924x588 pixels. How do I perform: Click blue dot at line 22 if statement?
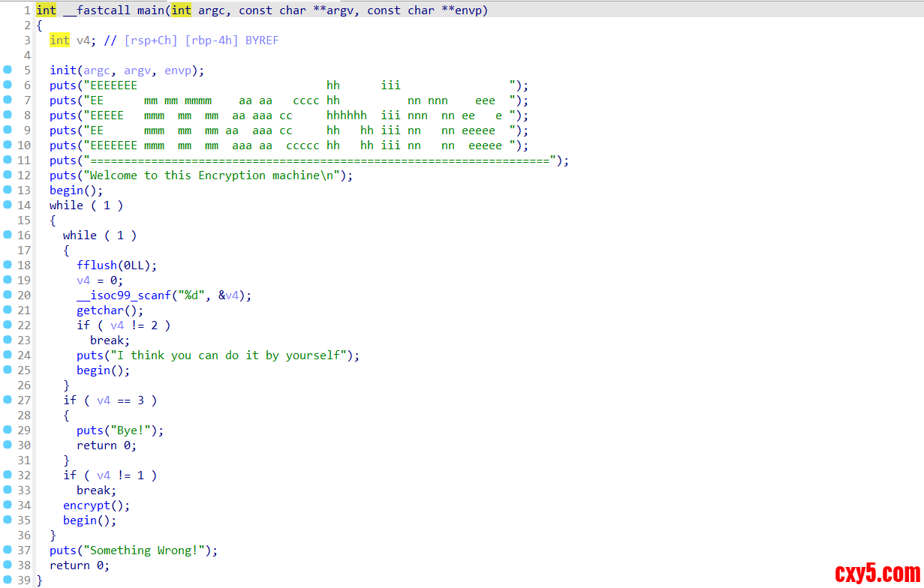click(x=8, y=325)
